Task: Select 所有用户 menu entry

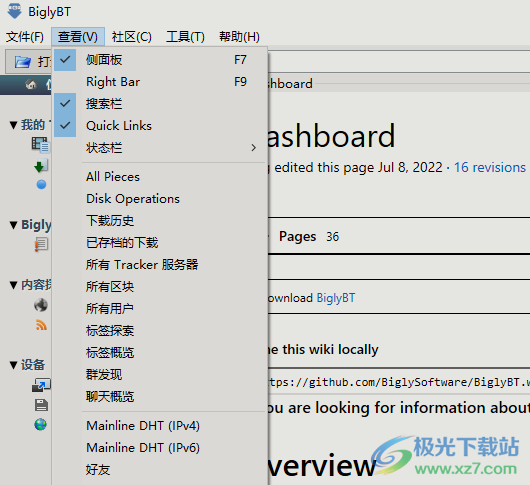Action: coord(159,309)
